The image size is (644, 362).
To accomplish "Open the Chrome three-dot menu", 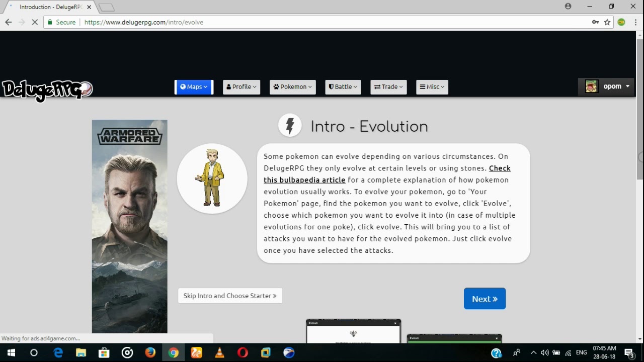I will coord(636,22).
